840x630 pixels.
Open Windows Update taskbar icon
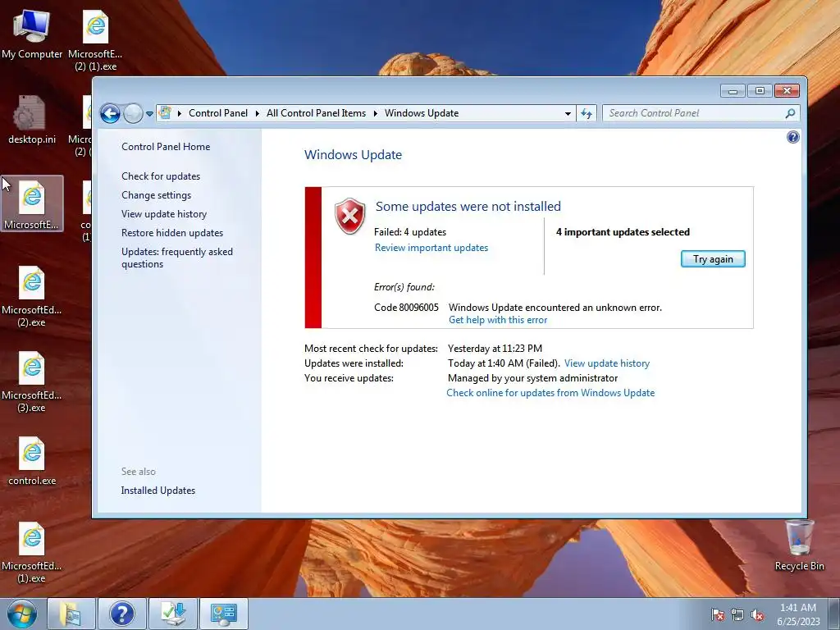173,614
